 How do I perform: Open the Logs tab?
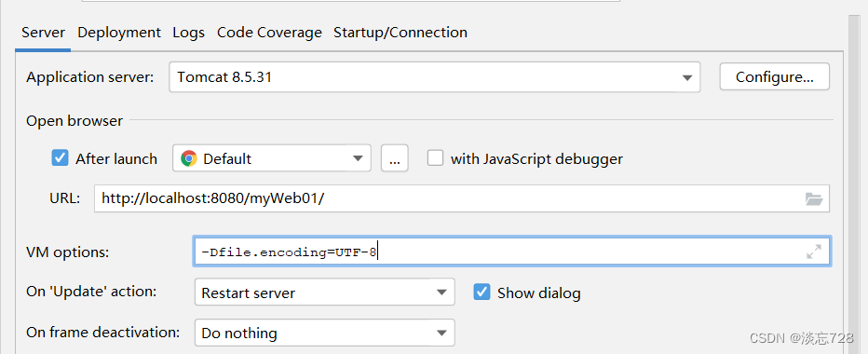(x=188, y=33)
